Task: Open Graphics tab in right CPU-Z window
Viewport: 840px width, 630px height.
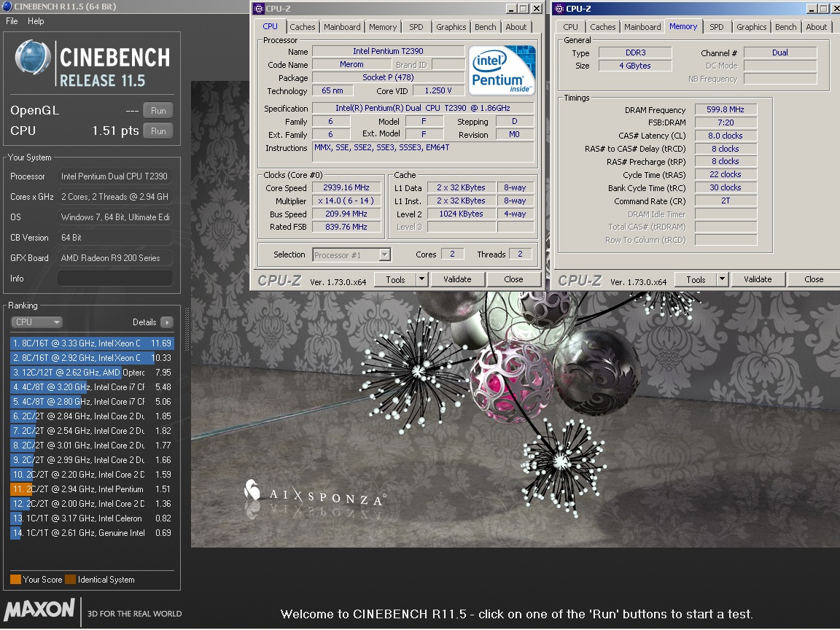Action: coord(751,27)
